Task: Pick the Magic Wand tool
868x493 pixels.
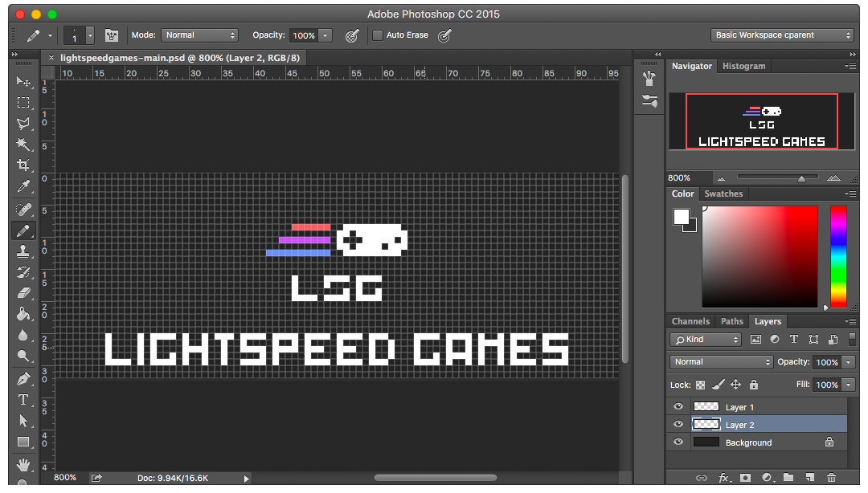Action: [x=23, y=145]
